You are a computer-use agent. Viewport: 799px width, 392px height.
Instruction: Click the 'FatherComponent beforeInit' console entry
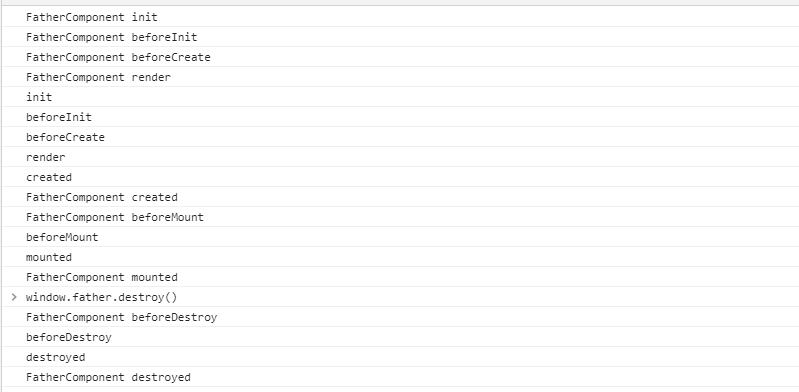pyautogui.click(x=112, y=37)
